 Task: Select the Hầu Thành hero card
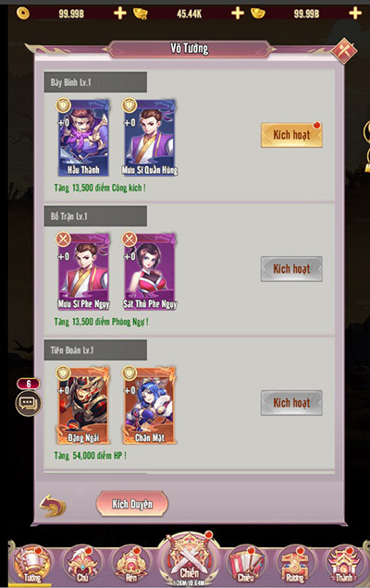pyautogui.click(x=83, y=138)
